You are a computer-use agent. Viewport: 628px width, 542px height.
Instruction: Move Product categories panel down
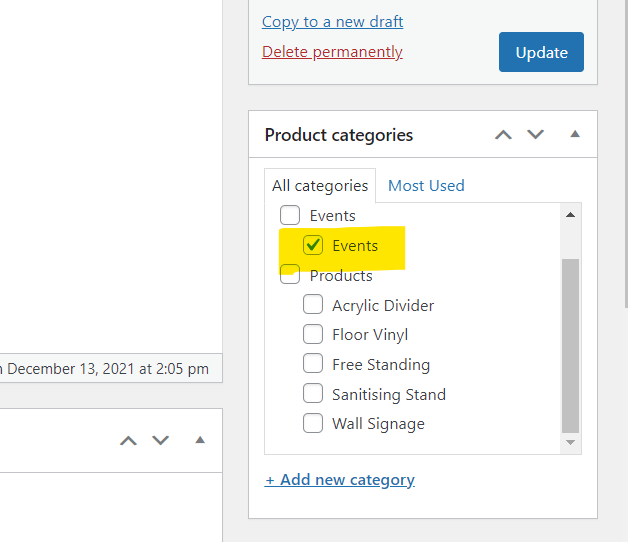click(536, 135)
